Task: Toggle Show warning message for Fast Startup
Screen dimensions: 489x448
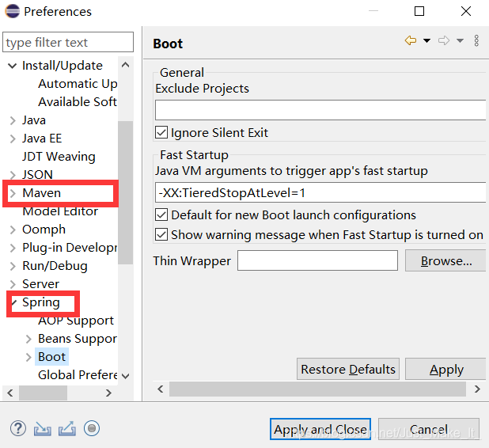Action: [x=161, y=234]
